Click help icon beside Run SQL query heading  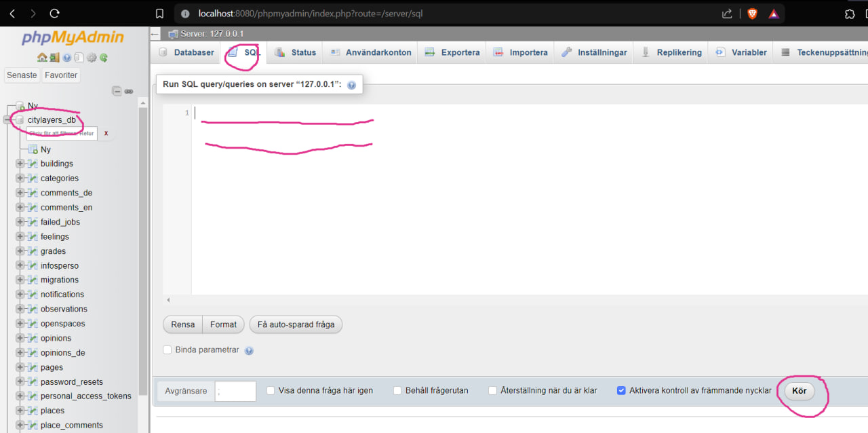[351, 86]
